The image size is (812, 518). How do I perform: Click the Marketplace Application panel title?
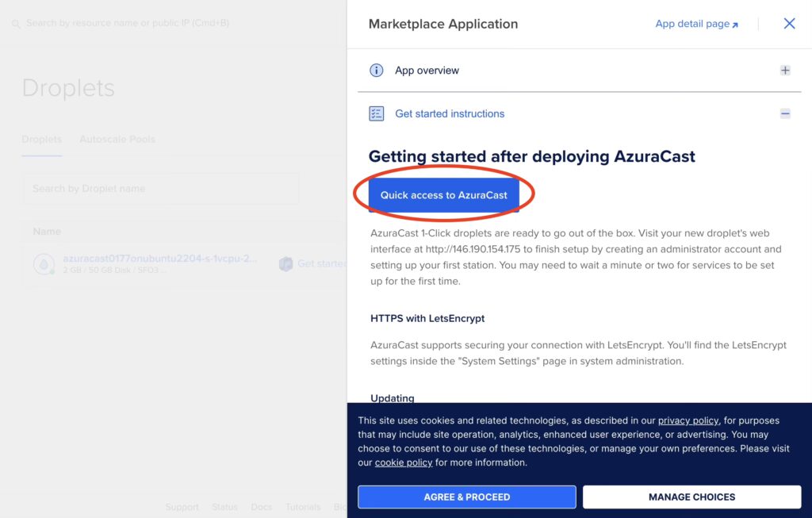442,24
